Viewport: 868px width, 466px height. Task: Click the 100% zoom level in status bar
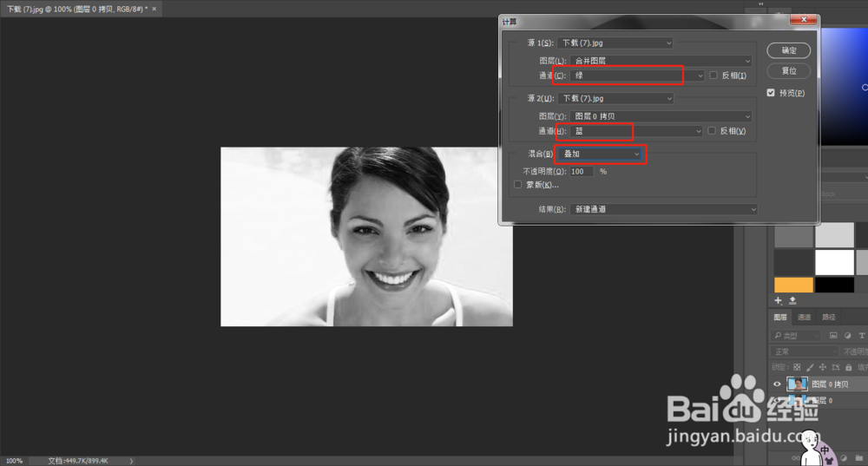click(15, 461)
